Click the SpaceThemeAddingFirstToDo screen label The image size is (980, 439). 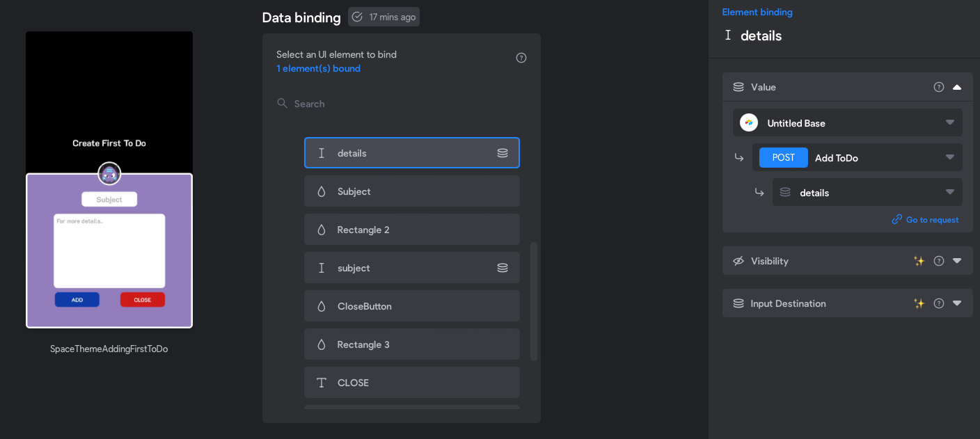[109, 349]
